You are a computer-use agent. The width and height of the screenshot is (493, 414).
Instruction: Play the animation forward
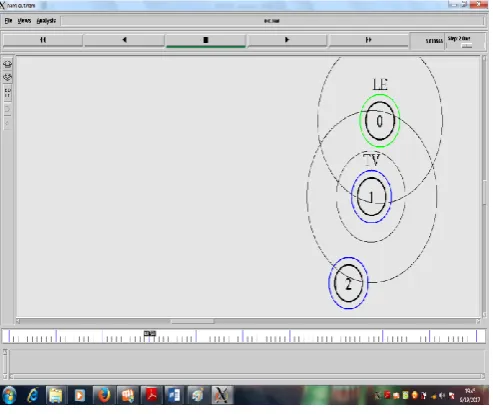click(x=287, y=40)
